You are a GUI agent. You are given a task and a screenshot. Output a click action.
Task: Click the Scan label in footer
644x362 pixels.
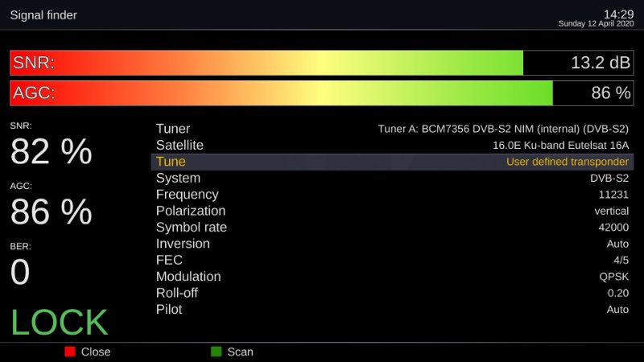click(x=240, y=352)
